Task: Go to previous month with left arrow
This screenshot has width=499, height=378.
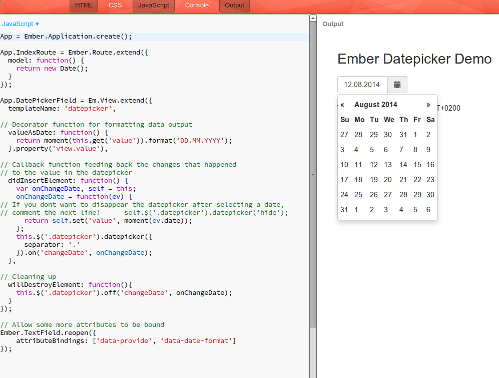Action: coord(343,105)
